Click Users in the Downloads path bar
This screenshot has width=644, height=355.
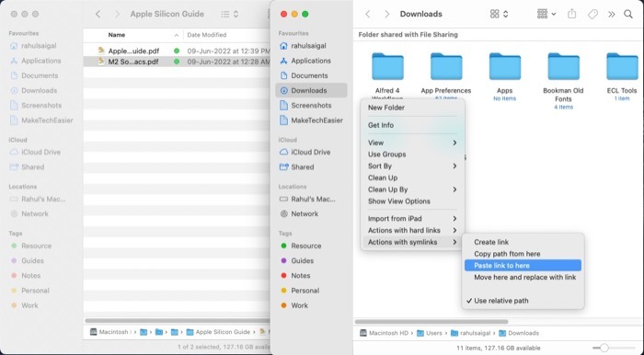430,333
